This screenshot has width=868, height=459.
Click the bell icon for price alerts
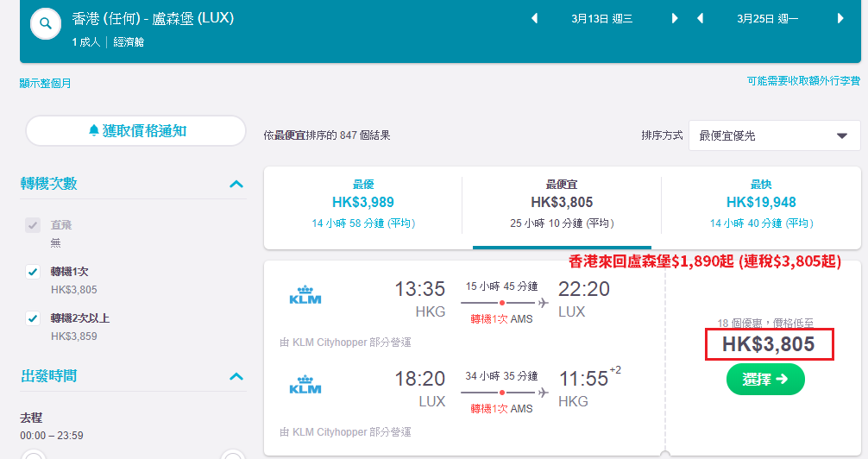point(93,130)
